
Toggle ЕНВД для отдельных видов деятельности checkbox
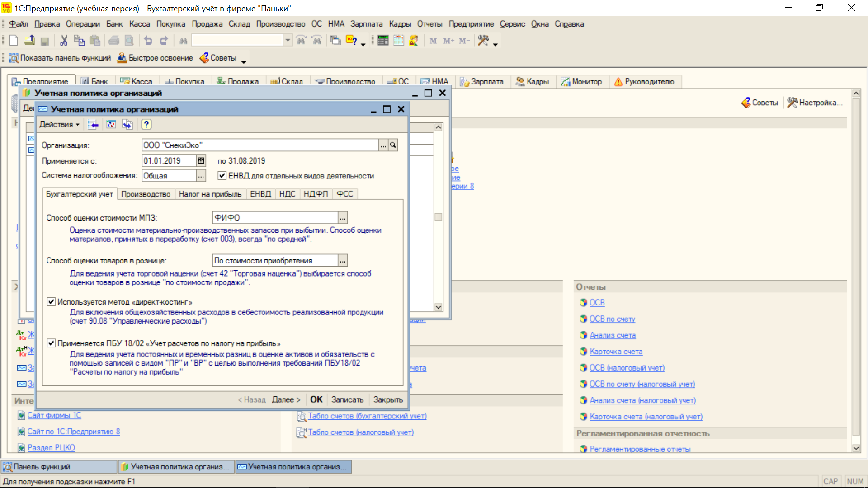pos(222,176)
